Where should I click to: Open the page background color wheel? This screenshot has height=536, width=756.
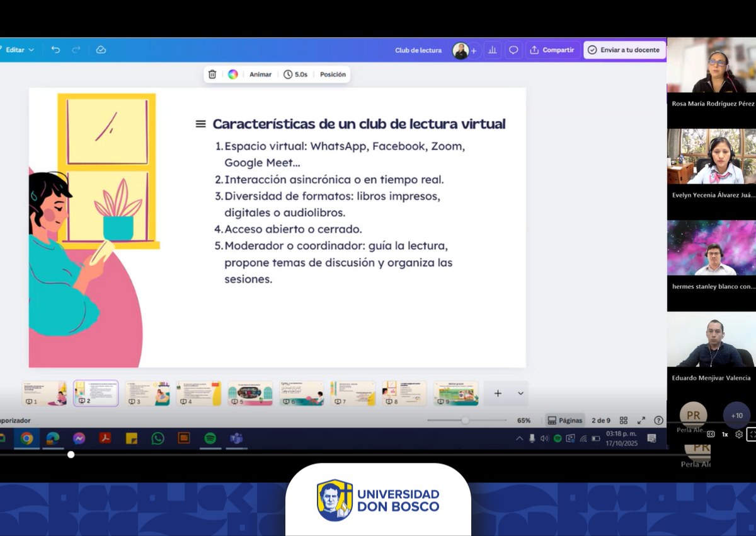[x=233, y=74]
